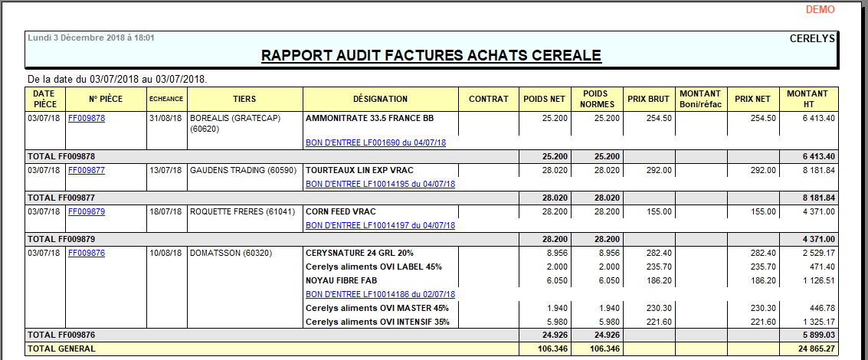This screenshot has height=360, width=868.
Task: Follow the FF009876 invoice link
Action: [87, 253]
